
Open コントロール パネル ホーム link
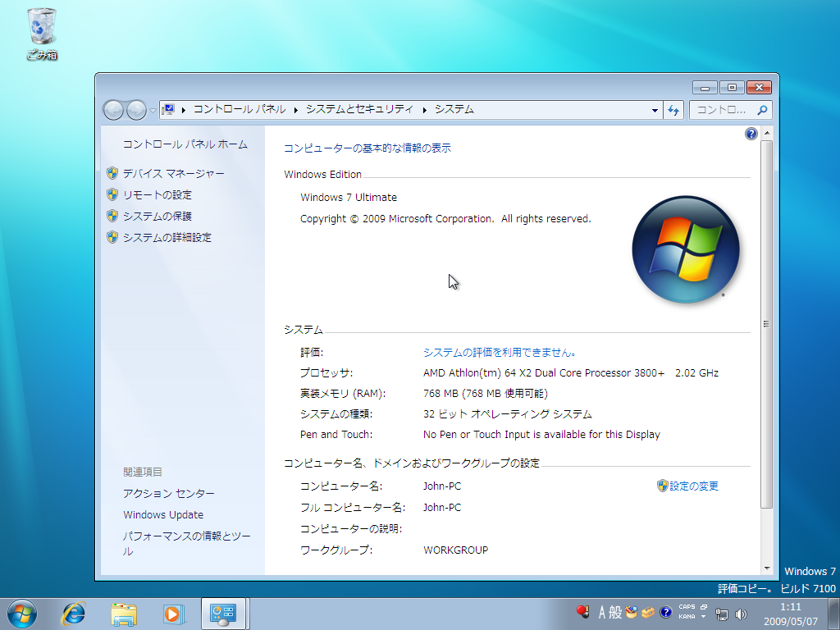[x=185, y=144]
